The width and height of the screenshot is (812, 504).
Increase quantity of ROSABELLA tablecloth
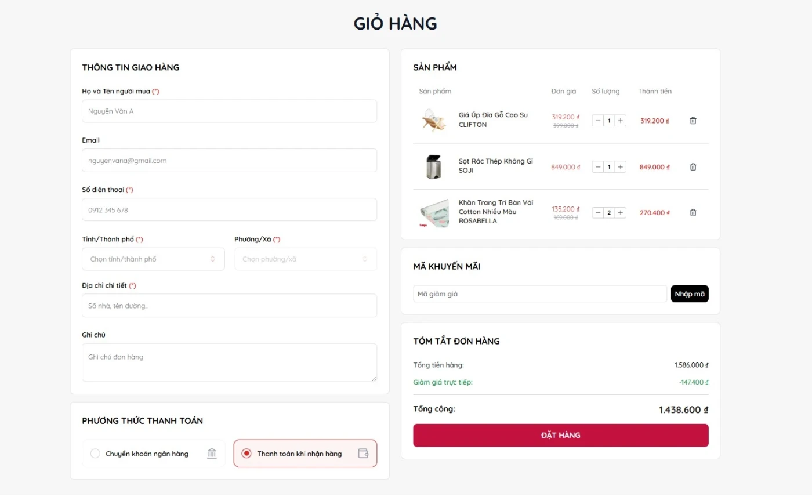(x=621, y=213)
